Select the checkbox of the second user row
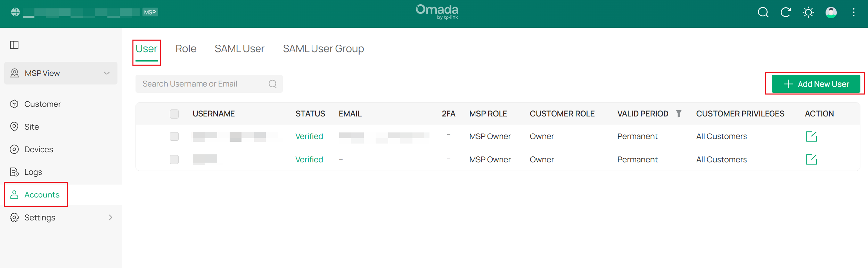This screenshot has width=868, height=268. point(174,159)
